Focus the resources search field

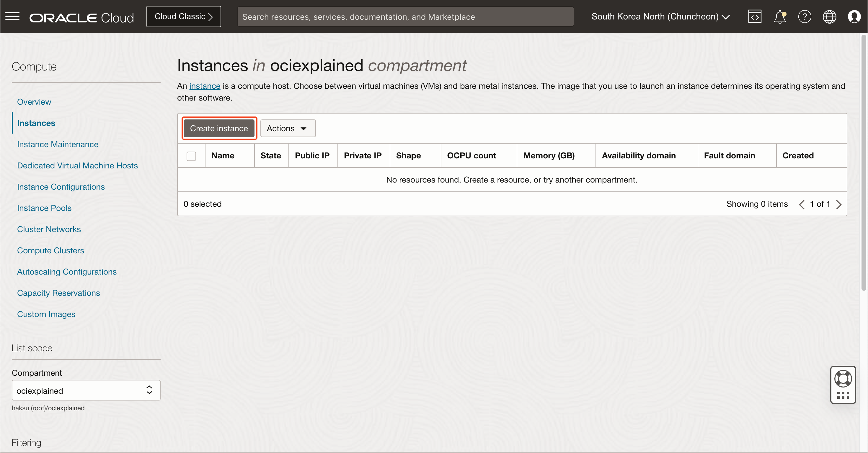[x=405, y=17]
